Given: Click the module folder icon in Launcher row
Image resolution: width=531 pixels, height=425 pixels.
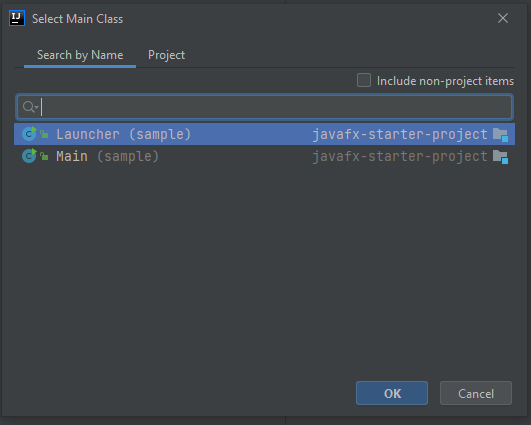Looking at the screenshot, I should click(500, 135).
